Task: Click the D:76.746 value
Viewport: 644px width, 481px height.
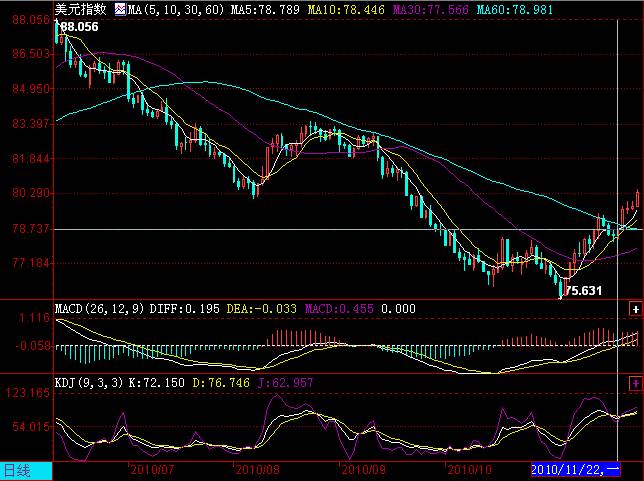Action: (x=221, y=383)
